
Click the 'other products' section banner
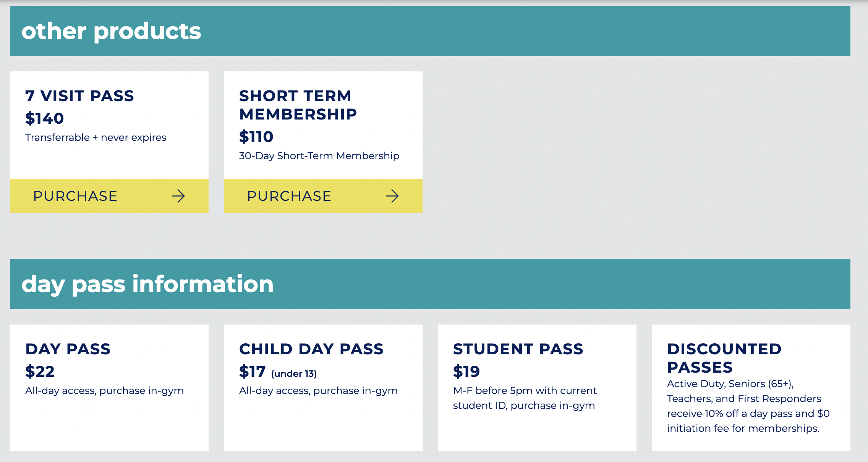pyautogui.click(x=430, y=31)
